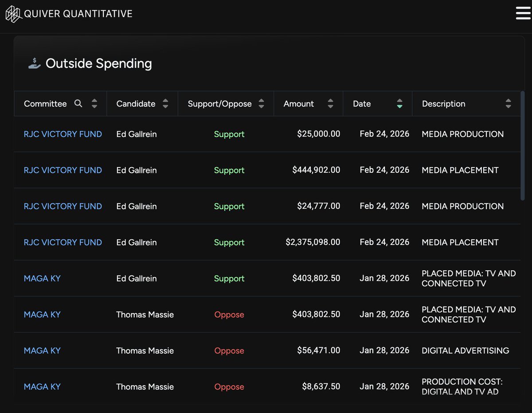This screenshot has width=532, height=413.
Task: Open MAGA KY link in Ed Gallrein row
Action: point(42,278)
